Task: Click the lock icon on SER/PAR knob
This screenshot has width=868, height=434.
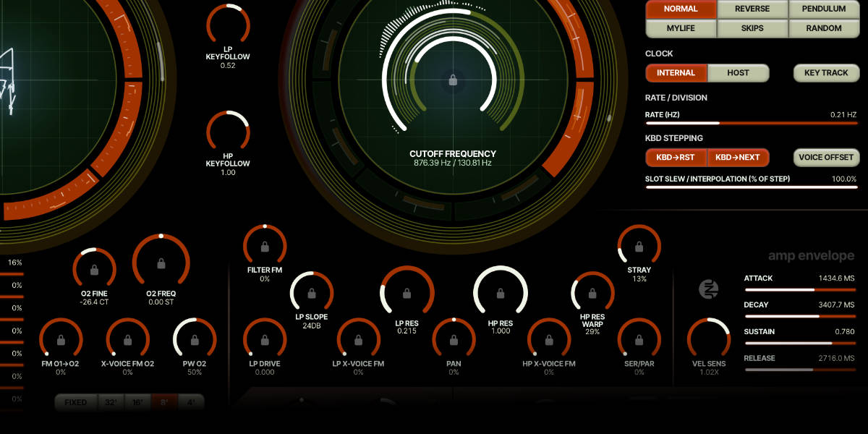Action: click(639, 340)
